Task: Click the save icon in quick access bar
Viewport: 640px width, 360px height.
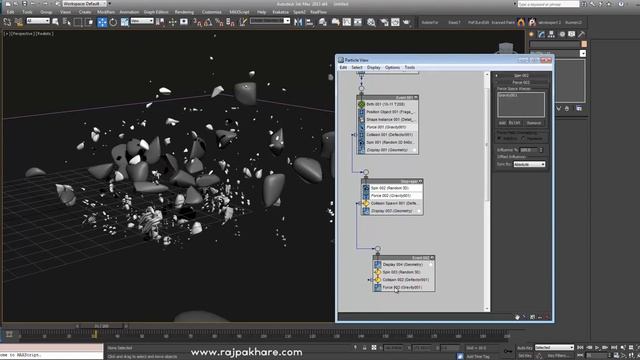Action: point(24,4)
